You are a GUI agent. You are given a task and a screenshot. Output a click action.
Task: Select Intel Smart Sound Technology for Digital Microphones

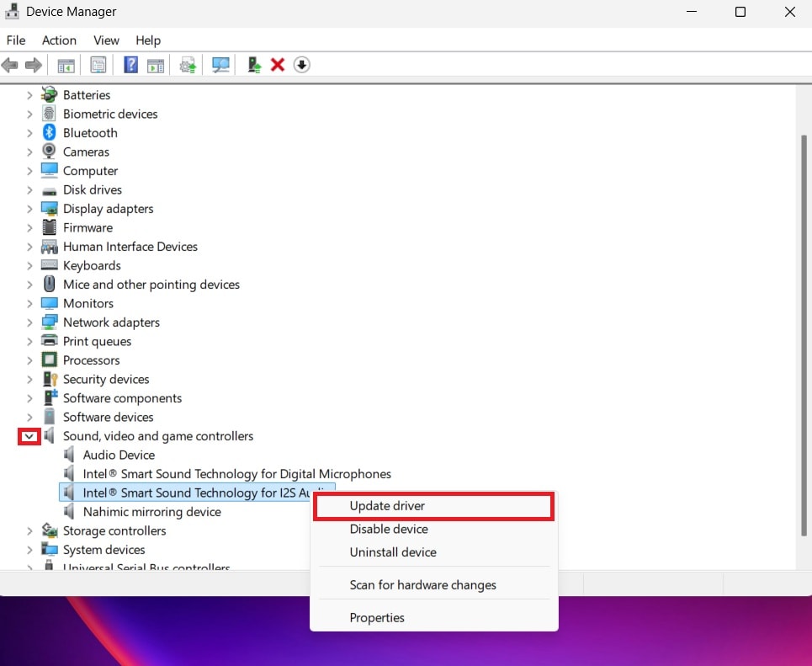pyautogui.click(x=236, y=474)
